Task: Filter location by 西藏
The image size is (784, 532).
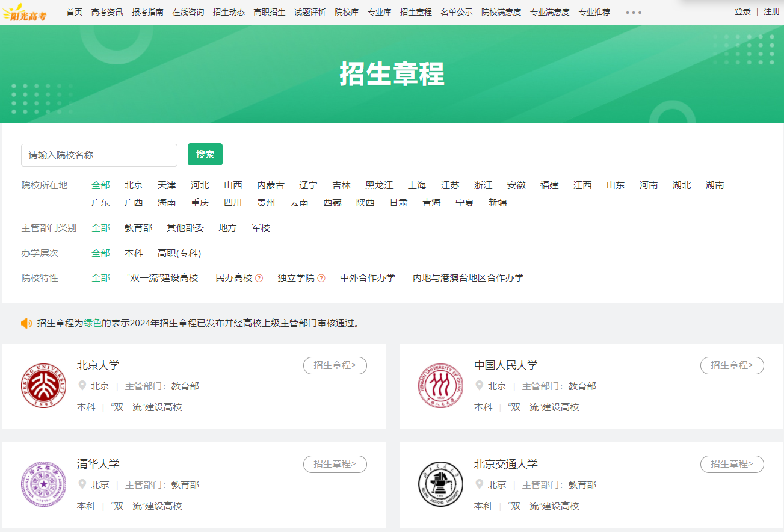Action: (x=332, y=203)
